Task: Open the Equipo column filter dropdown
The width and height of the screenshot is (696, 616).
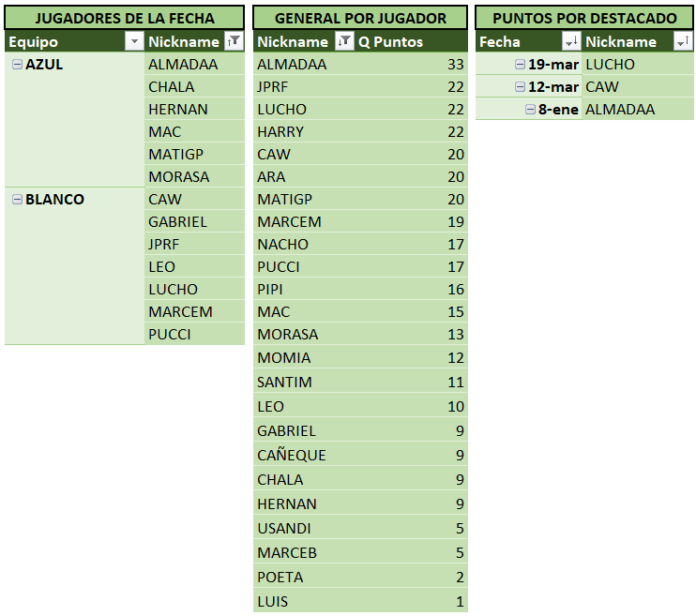Action: pos(133,41)
